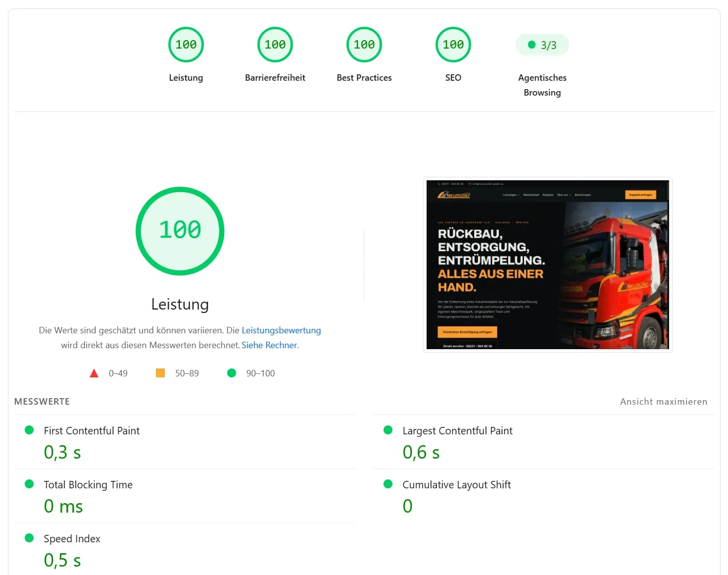The width and height of the screenshot is (728, 575).
Task: Click the orange square 50–89 legend icon
Action: (x=160, y=373)
